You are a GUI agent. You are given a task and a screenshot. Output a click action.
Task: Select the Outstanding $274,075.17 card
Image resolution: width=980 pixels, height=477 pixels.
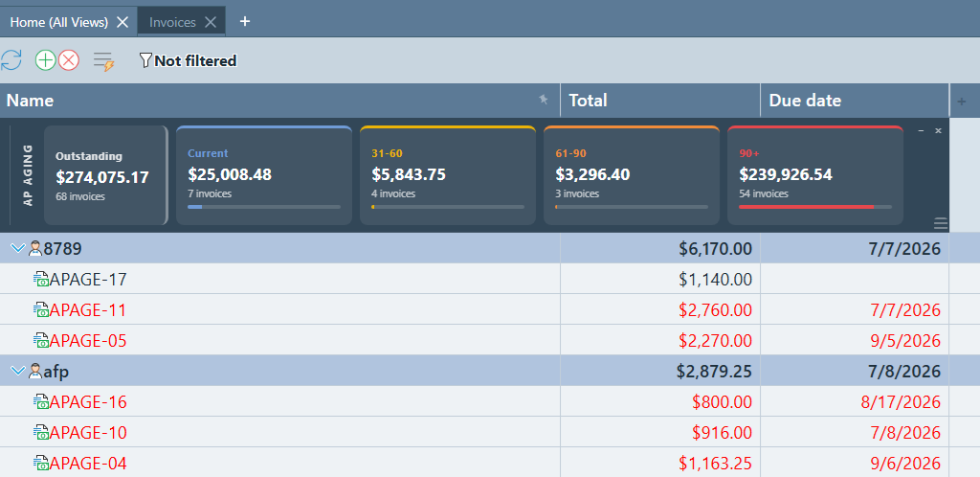tap(105, 175)
